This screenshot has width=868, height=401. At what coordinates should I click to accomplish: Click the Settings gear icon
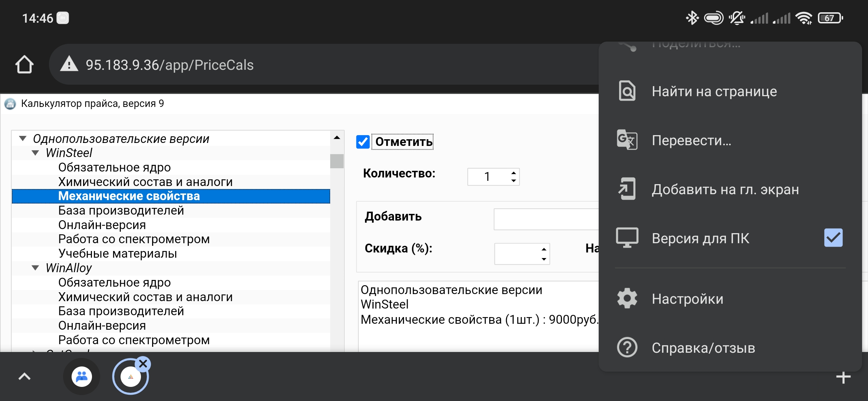627,299
